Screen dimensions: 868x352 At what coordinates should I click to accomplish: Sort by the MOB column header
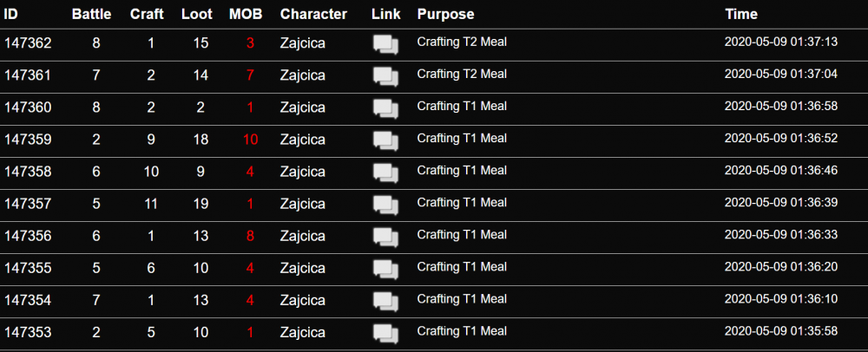click(x=247, y=15)
